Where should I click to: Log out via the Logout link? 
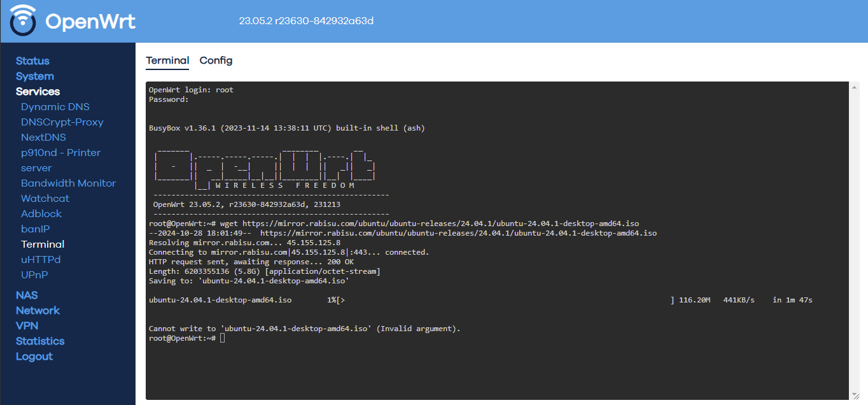point(34,357)
